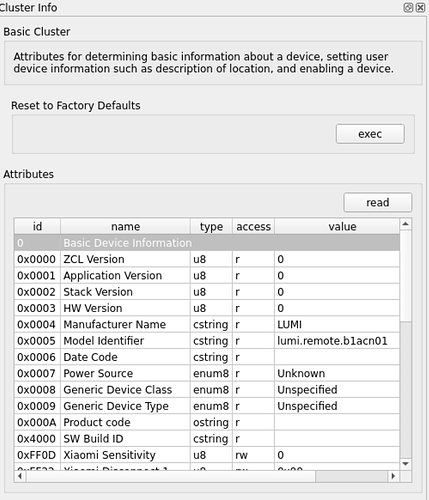Select the Manufacturer Name attribute row
The height and width of the screenshot is (500, 429).
click(207, 324)
